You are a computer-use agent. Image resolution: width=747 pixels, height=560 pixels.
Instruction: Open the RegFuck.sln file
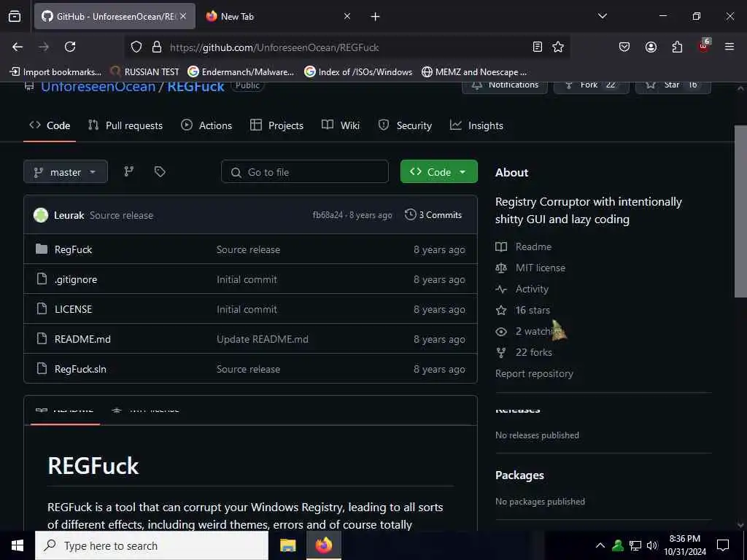coord(80,369)
